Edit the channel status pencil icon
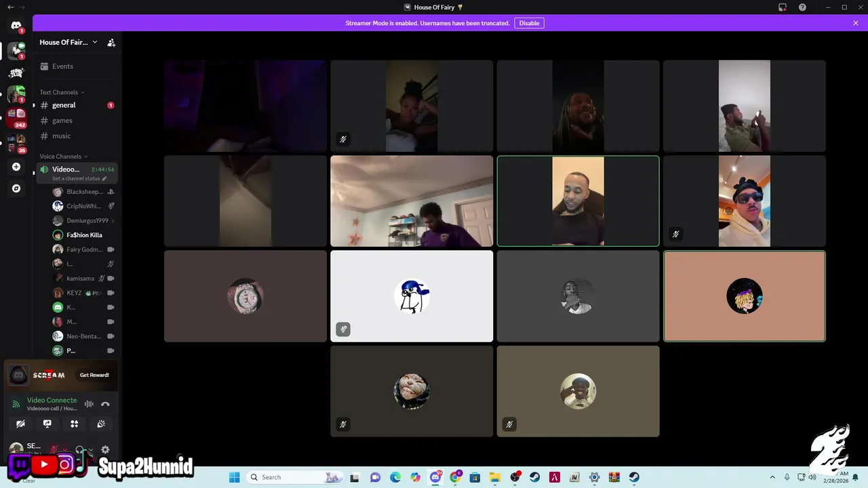The width and height of the screenshot is (868, 488). [x=104, y=178]
